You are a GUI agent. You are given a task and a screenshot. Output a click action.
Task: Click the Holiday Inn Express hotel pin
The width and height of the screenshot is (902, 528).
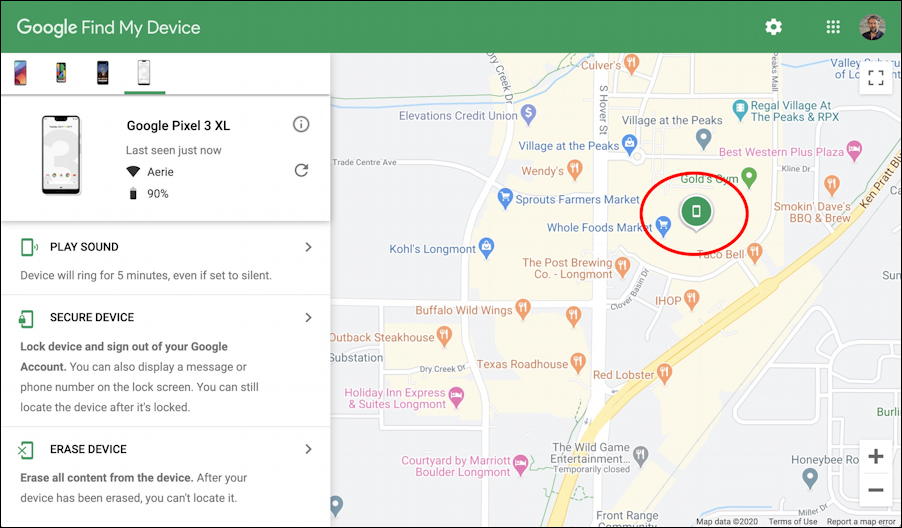coord(456,397)
